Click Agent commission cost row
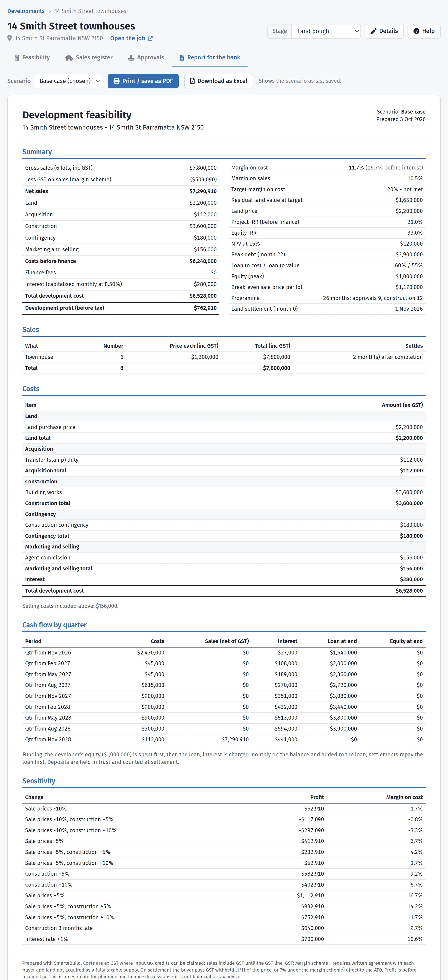This screenshot has height=980, width=448. (x=224, y=558)
